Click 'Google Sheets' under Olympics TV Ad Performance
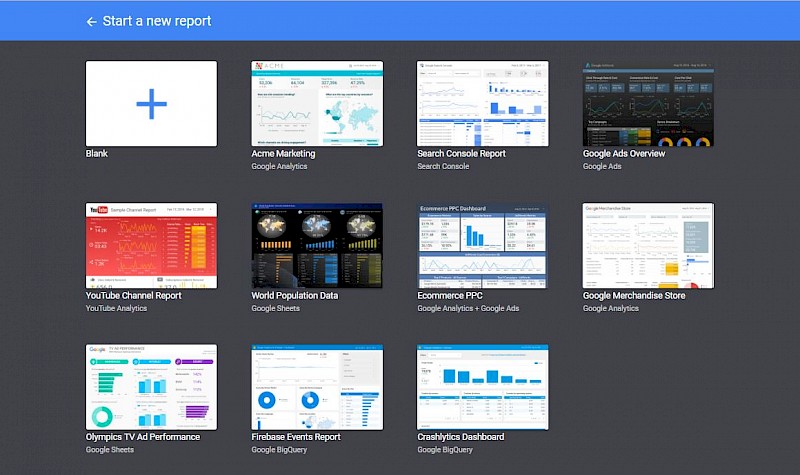The width and height of the screenshot is (800, 475). [110, 449]
